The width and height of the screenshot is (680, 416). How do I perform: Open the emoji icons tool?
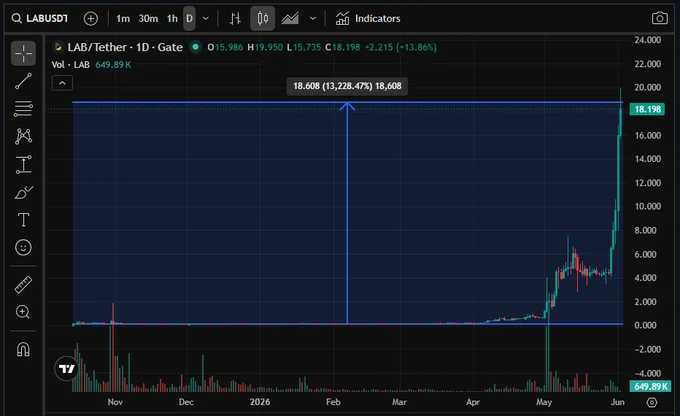click(23, 247)
